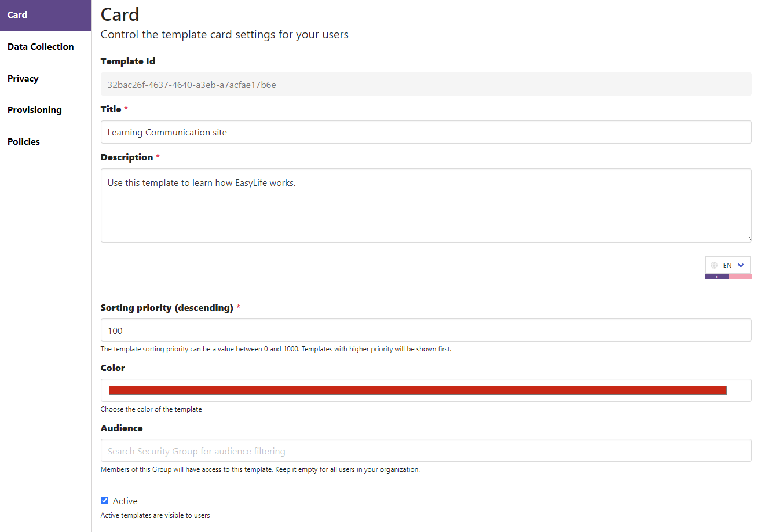Click the globe icon in language selector
This screenshot has height=532, width=761.
[x=714, y=265]
